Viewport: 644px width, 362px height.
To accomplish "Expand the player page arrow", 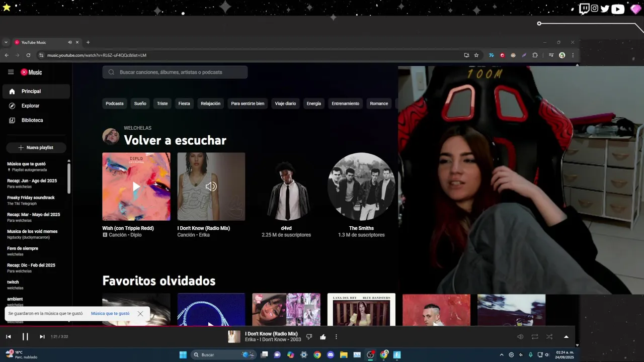I will pos(566,337).
